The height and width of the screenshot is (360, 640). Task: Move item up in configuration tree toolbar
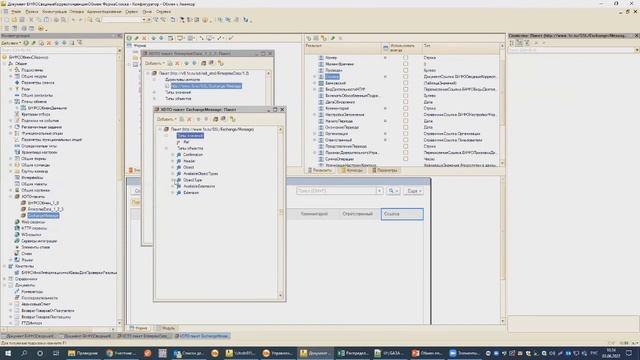coord(57,43)
